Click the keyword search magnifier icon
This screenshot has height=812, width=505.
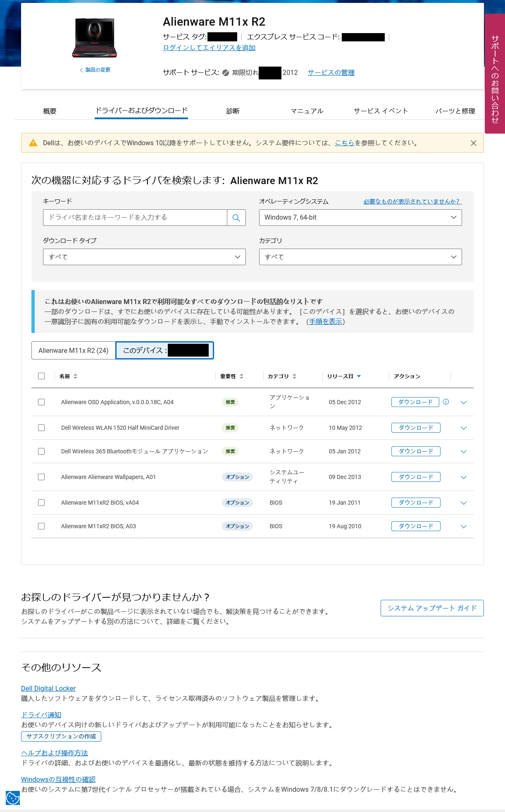[x=236, y=218]
